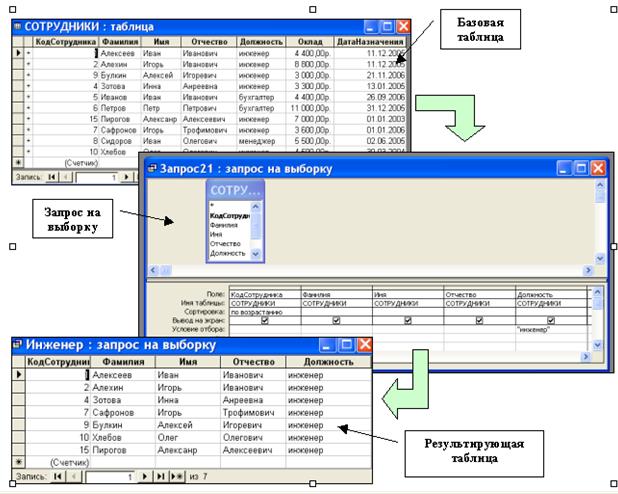Viewport: 618px width, 494px height.
Task: Add new record in Инженер window navigation bar
Action: 177,476
